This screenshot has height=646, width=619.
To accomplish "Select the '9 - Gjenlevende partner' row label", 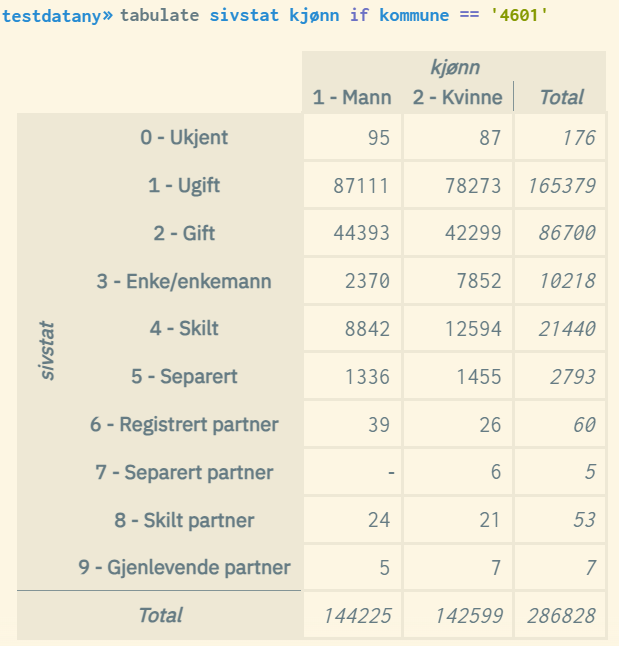I will (184, 568).
